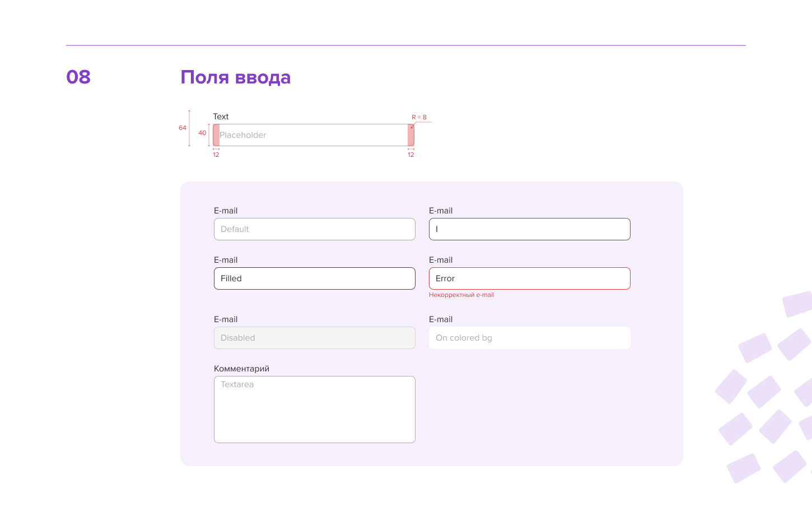Click the E-mail label above Disabled field

[x=226, y=319]
